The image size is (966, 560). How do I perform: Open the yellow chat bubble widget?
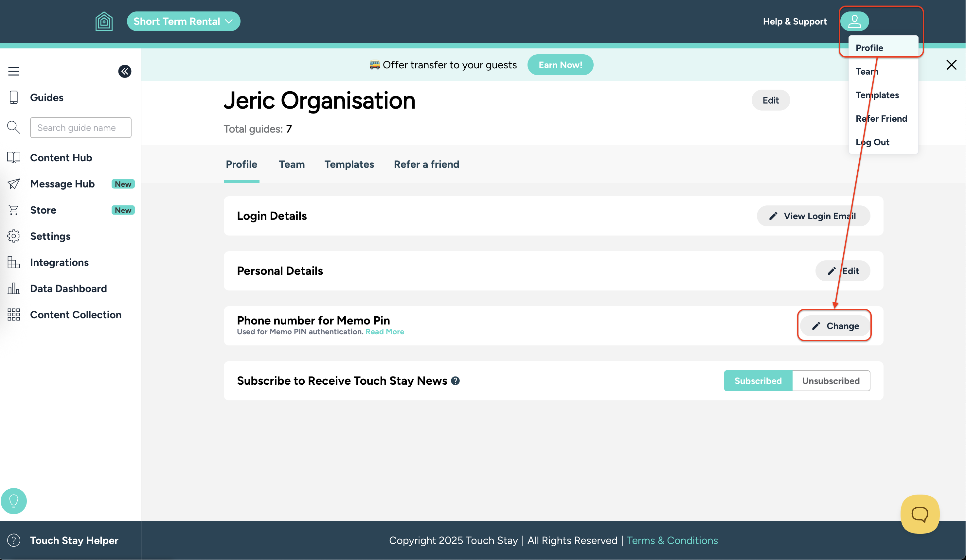[920, 514]
